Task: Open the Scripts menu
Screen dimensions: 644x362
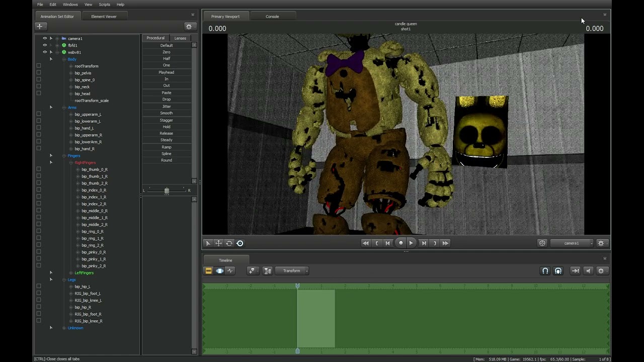Action: pos(104,5)
